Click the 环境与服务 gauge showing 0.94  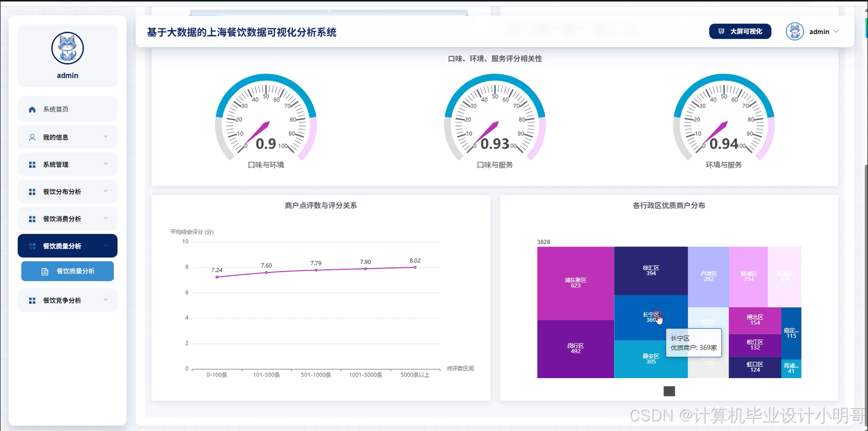[724, 118]
